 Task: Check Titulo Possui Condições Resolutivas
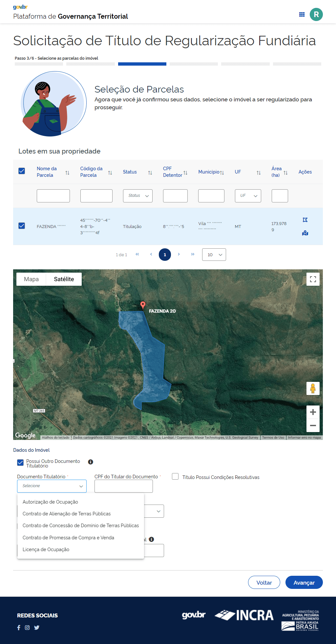click(175, 477)
